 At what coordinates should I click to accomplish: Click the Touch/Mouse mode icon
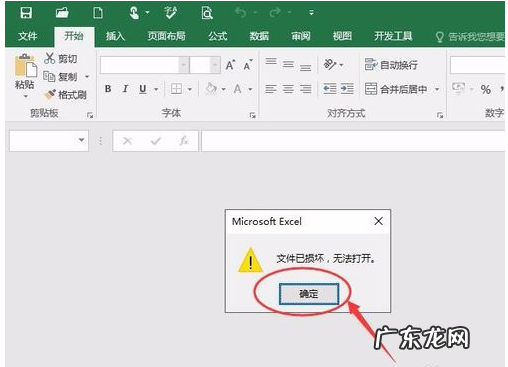(x=134, y=13)
